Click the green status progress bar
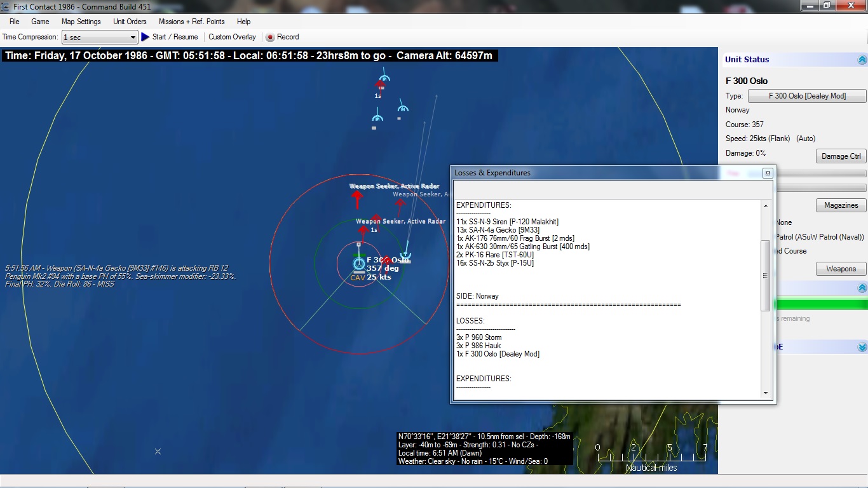Image resolution: width=868 pixels, height=488 pixels. 821,305
